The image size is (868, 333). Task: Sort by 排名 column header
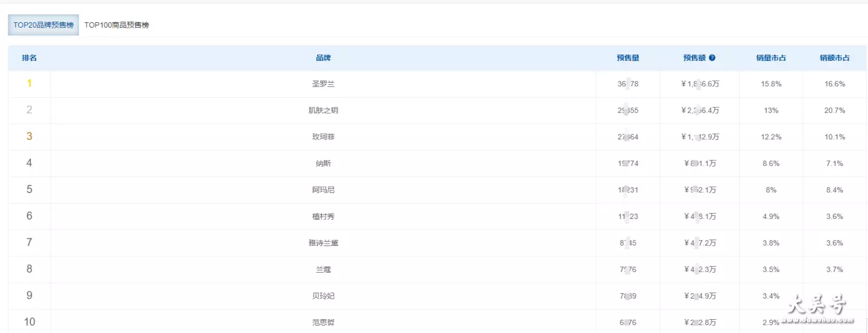[30, 58]
